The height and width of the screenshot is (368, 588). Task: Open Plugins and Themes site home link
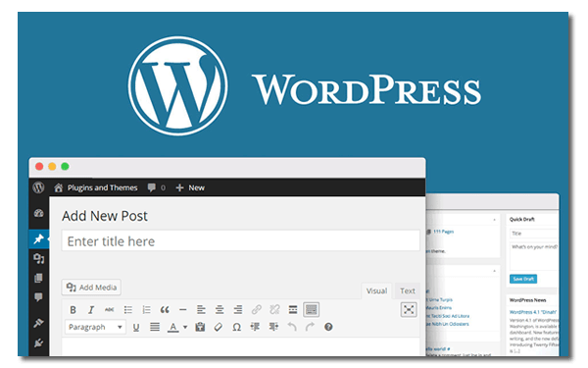[96, 187]
